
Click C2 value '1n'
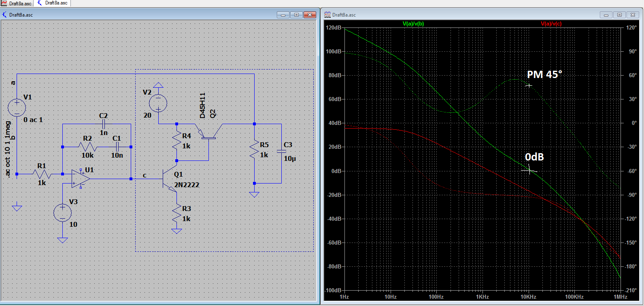point(104,133)
